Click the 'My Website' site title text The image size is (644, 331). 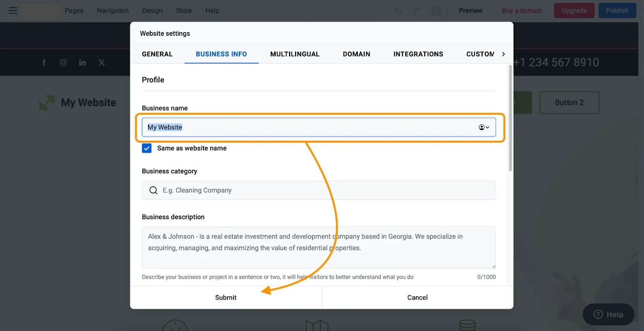pyautogui.click(x=89, y=103)
